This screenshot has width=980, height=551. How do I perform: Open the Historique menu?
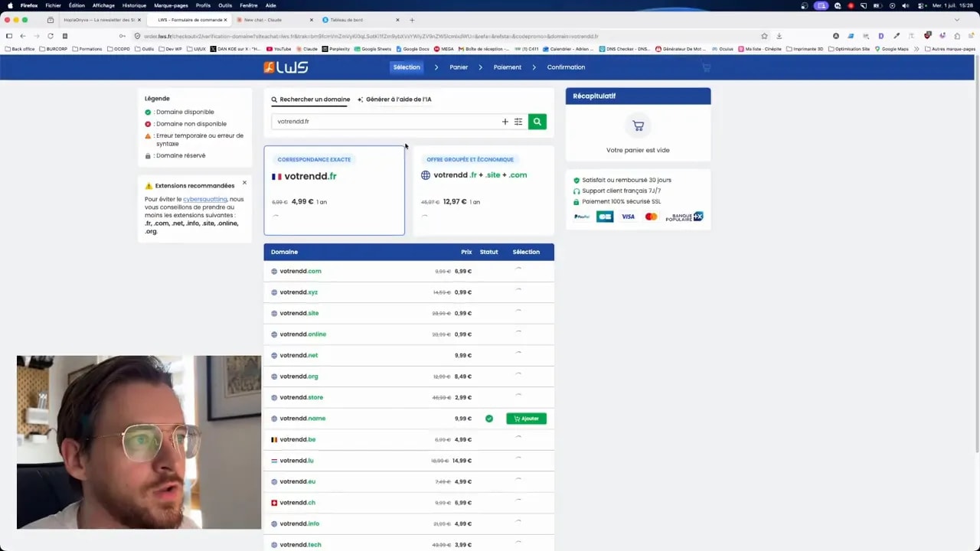134,5
